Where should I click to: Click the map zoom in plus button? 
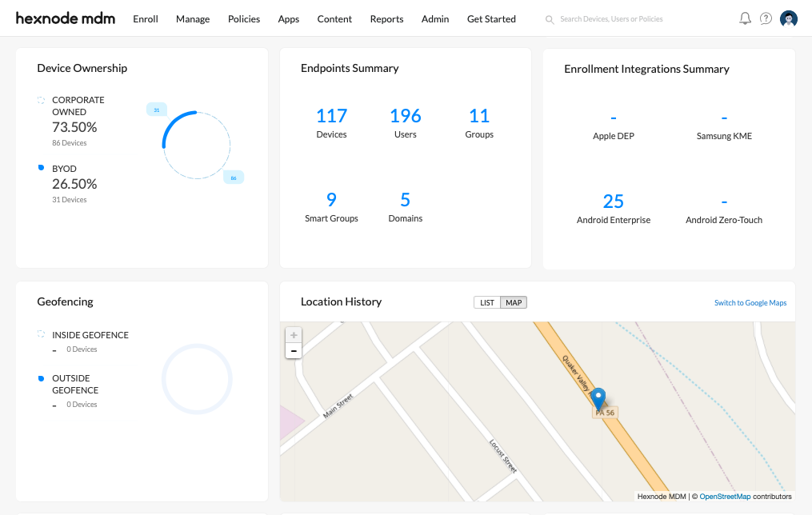[x=294, y=335]
